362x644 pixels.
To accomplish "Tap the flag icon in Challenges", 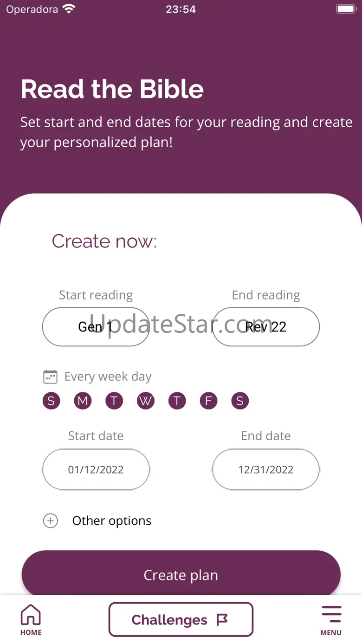I will pos(222,619).
